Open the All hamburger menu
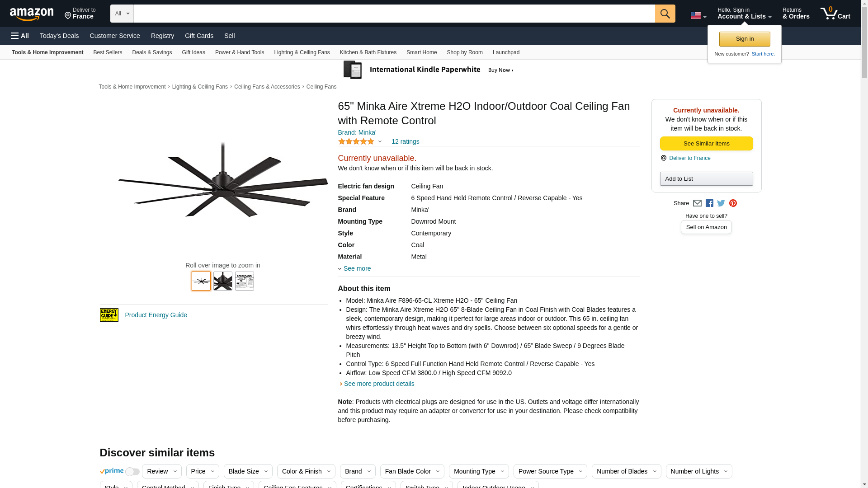 [x=20, y=36]
